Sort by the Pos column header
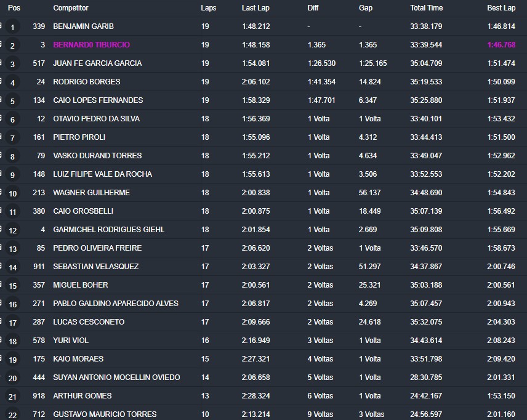Viewport: 527px width, 420px height. pos(14,8)
